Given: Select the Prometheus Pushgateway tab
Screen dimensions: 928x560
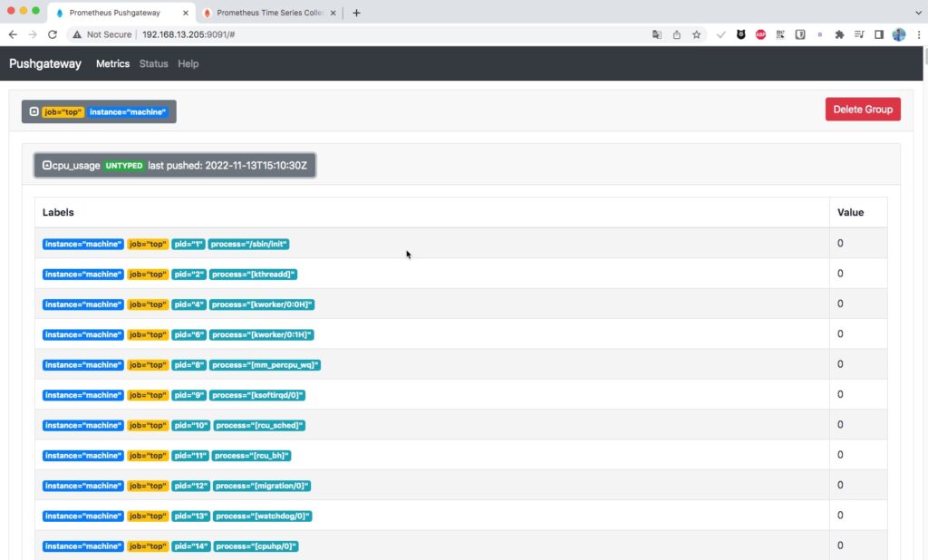Looking at the screenshot, I should coord(121,13).
